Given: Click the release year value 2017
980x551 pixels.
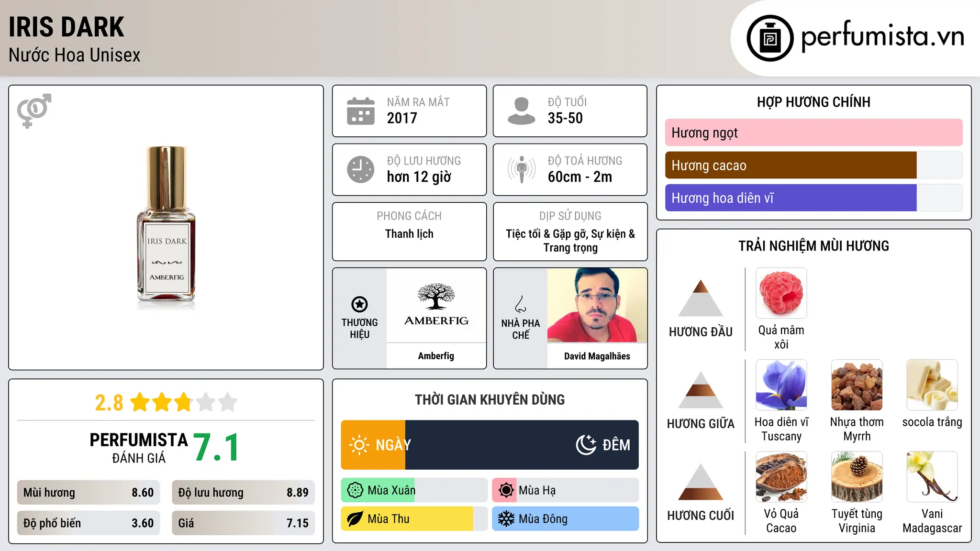Looking at the screenshot, I should click(402, 118).
